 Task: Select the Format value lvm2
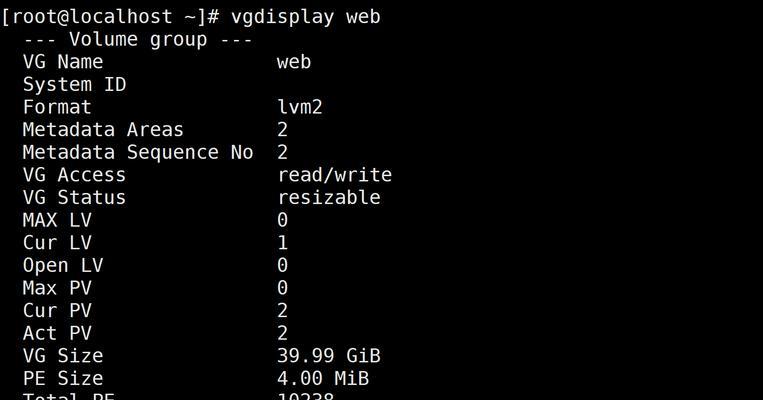click(x=300, y=107)
